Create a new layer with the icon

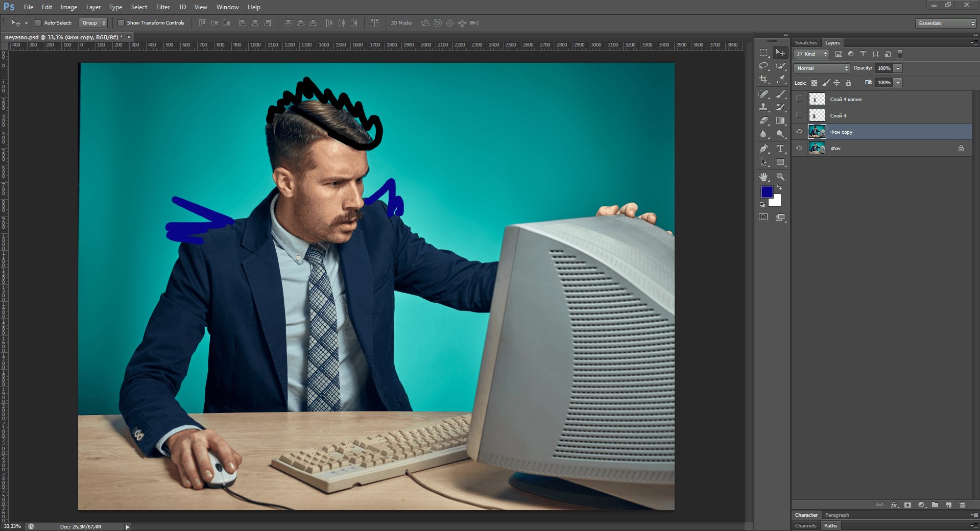(x=948, y=505)
